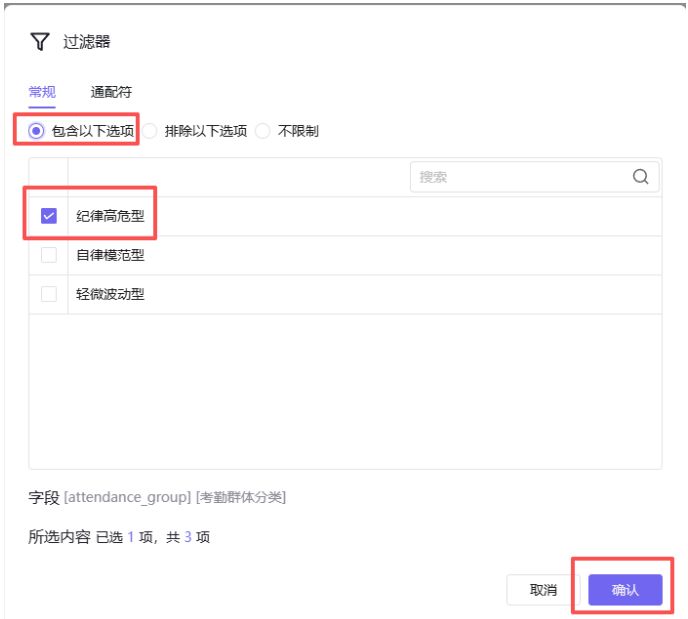
Task: Click the 轻微波动型 row label
Action: pos(110,294)
